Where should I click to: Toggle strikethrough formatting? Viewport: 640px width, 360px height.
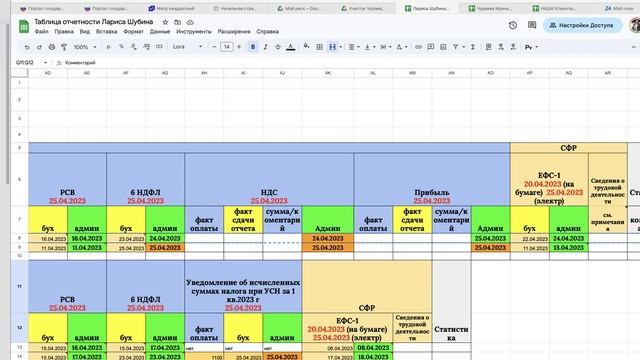click(278, 47)
